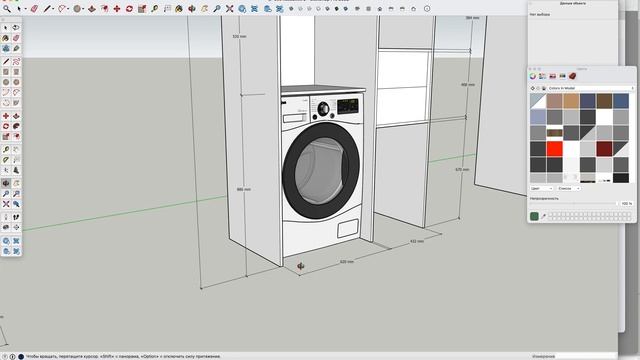Pick the Protractor tool in left palette
Image resolution: width=640 pixels, height=360 pixels.
tap(6, 160)
